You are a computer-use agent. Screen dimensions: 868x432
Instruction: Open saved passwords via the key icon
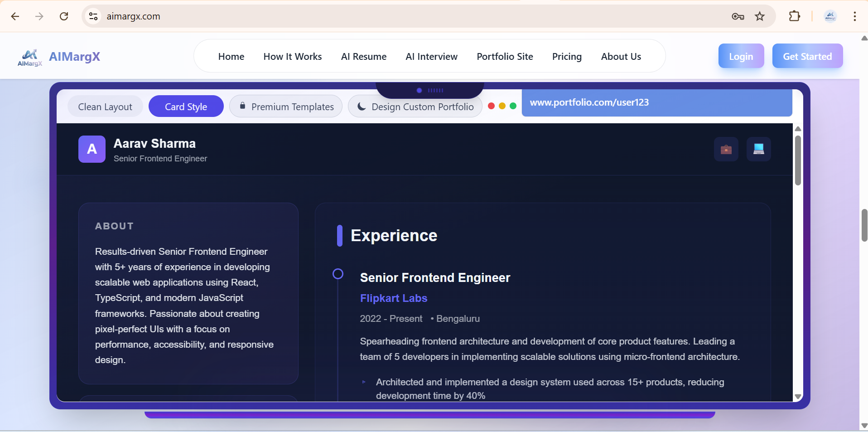[738, 16]
